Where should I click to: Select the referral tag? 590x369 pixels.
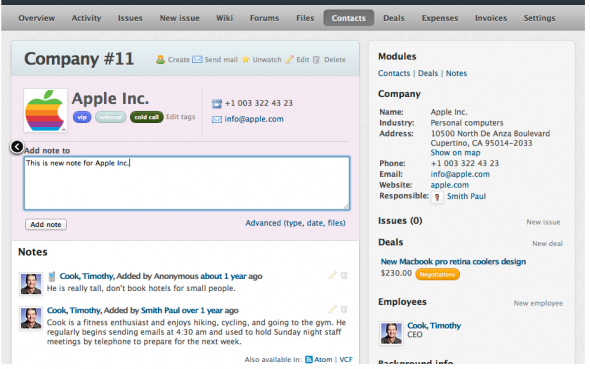111,117
